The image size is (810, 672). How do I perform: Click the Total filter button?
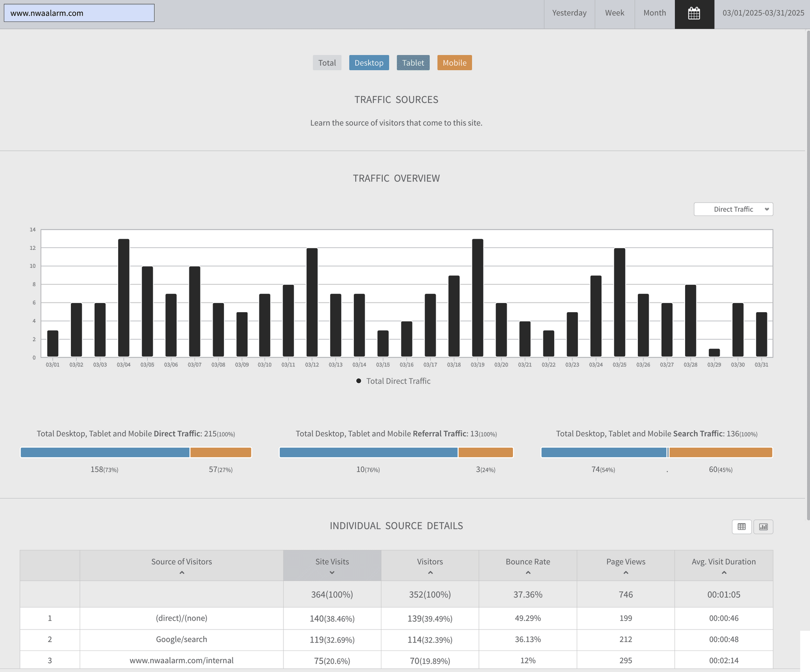click(327, 63)
